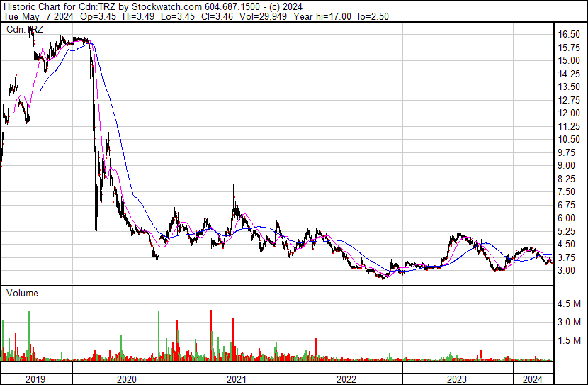Click the 1.5 M volume axis label
This screenshot has width=588, height=385.
coord(569,340)
